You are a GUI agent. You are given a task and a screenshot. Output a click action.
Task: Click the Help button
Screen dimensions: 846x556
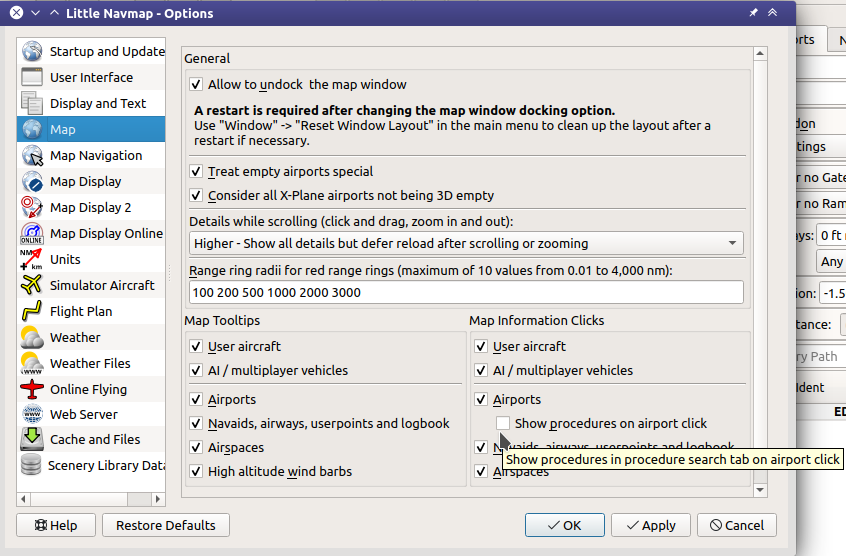[x=56, y=525]
